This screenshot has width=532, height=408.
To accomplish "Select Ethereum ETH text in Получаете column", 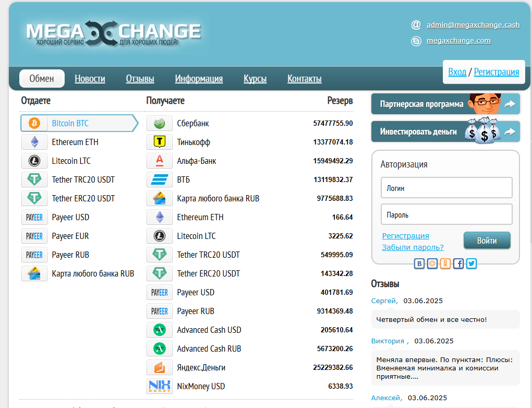I will pos(200,217).
